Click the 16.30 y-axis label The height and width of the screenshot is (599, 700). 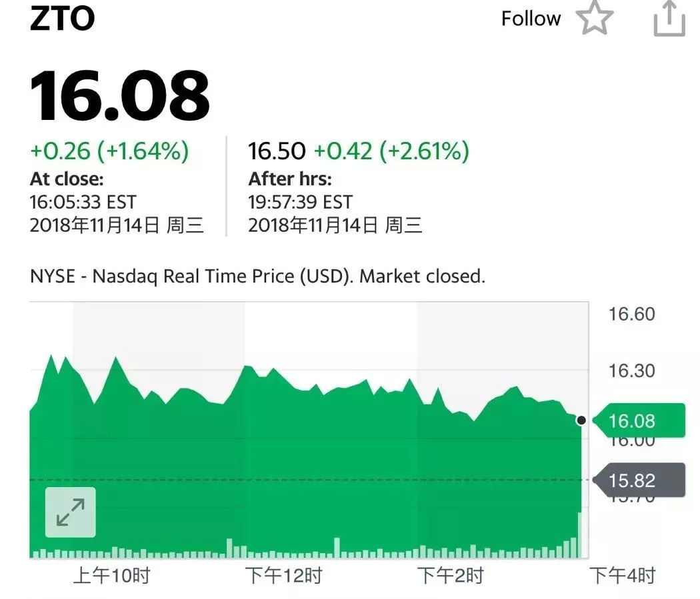click(x=631, y=370)
